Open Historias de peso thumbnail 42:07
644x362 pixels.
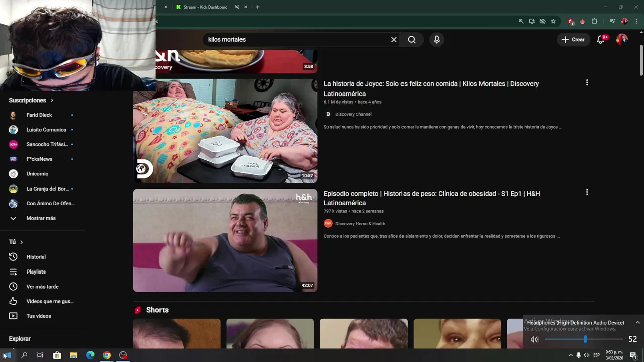coord(225,240)
